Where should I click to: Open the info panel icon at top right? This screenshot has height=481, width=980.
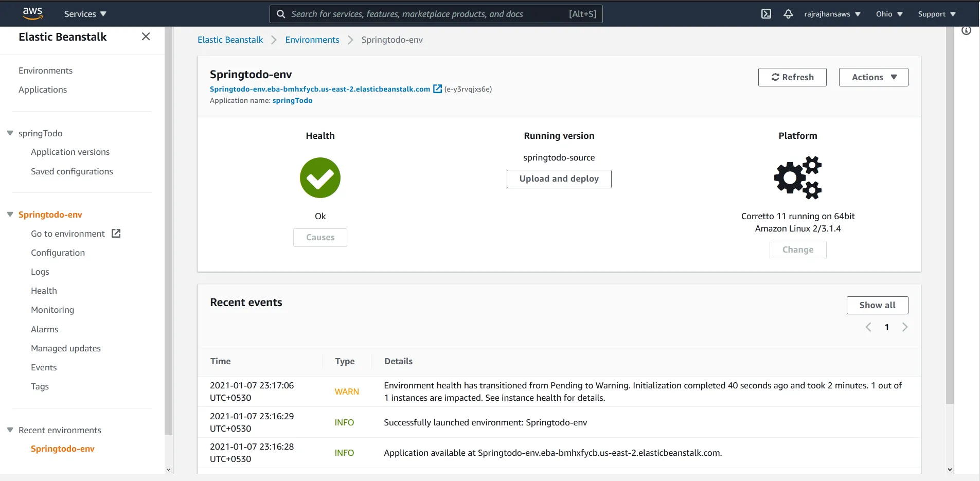pos(967,30)
